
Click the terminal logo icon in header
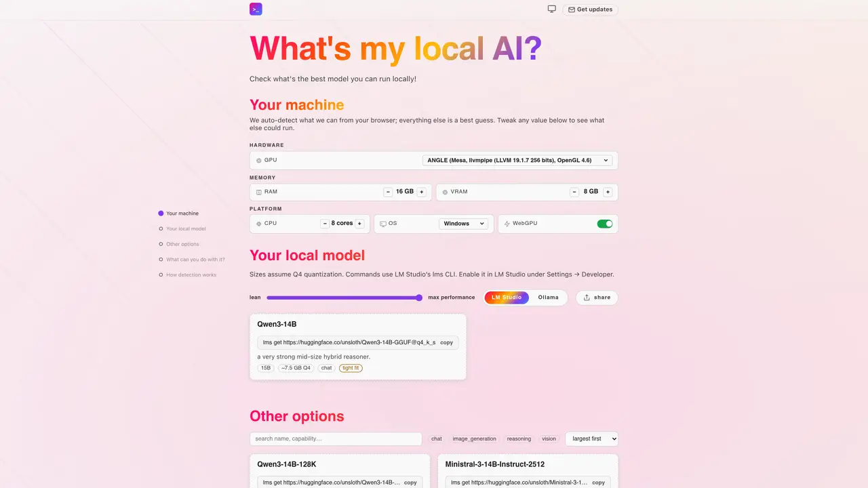256,9
